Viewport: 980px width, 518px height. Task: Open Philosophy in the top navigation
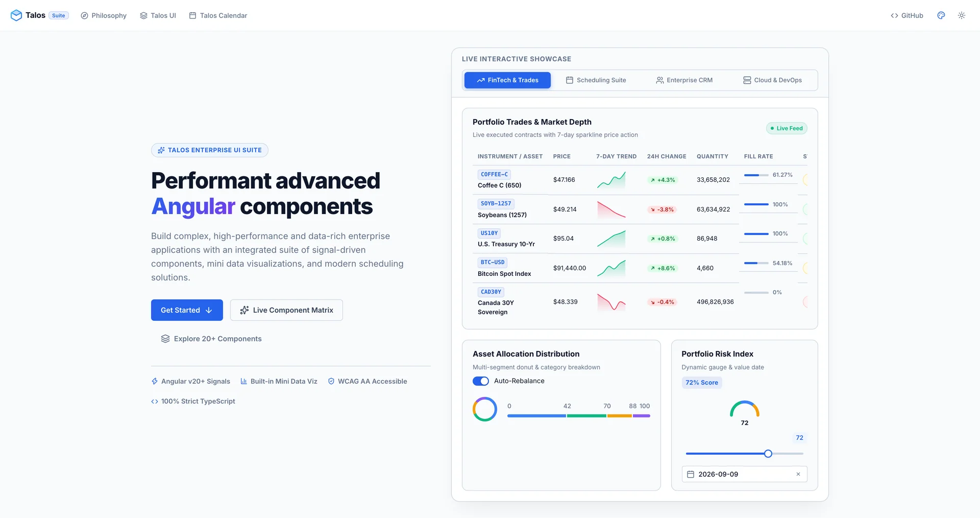(104, 16)
